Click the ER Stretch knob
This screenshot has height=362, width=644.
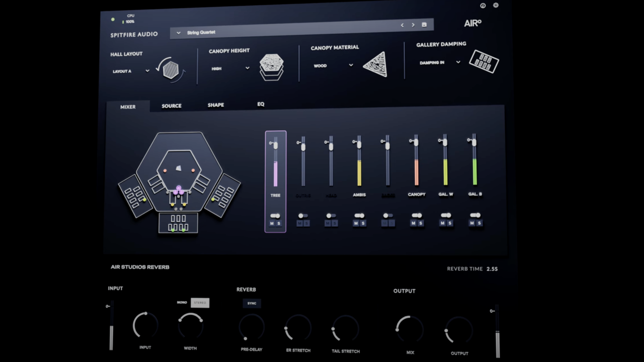click(298, 328)
